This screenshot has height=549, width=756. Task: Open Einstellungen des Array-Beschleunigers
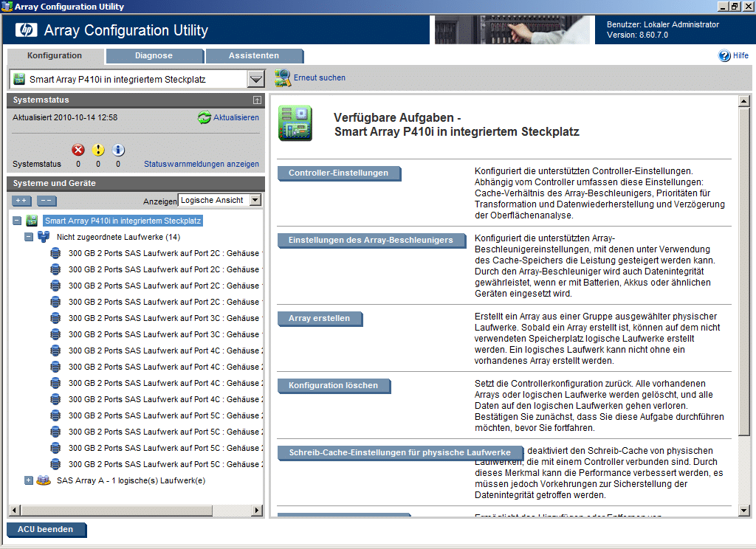tap(371, 240)
